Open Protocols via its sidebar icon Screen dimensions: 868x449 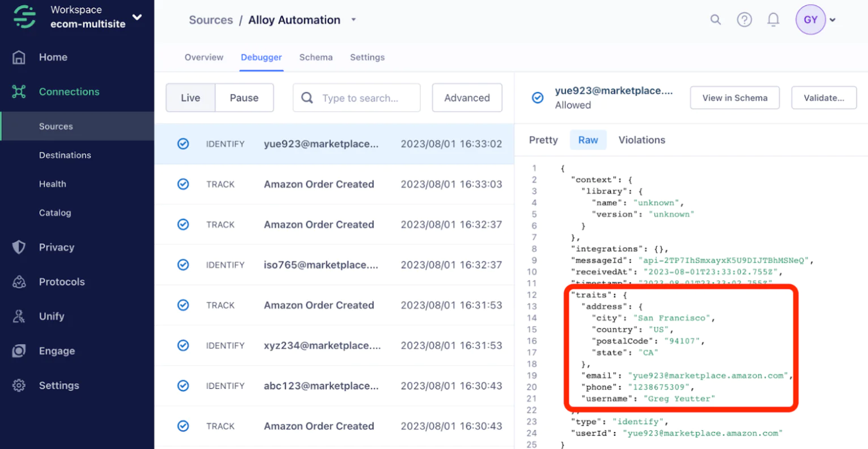(x=19, y=282)
